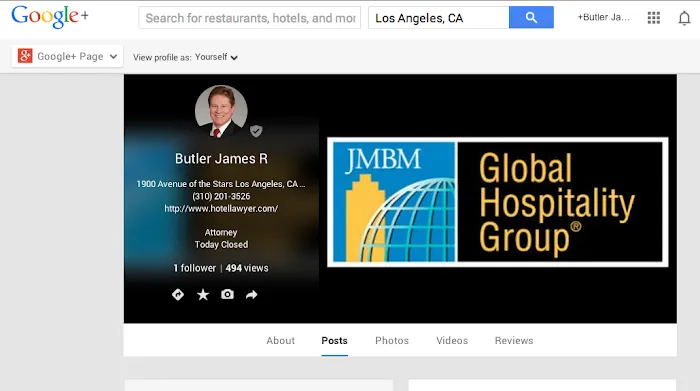Click the star review icon
The width and height of the screenshot is (700, 391).
point(203,295)
